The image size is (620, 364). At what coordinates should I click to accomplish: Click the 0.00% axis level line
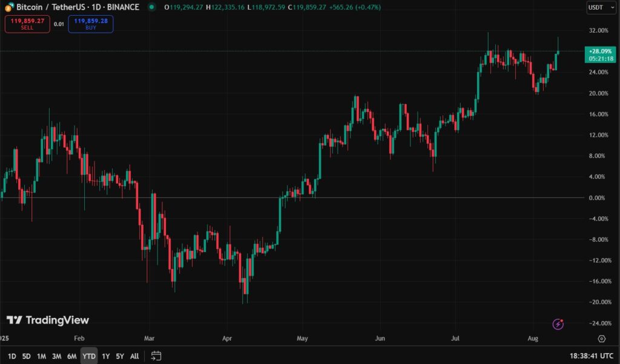pos(596,197)
